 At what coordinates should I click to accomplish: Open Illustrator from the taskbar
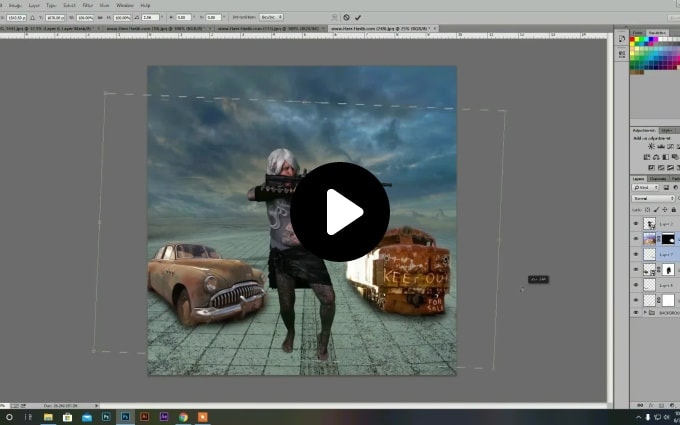click(x=144, y=417)
